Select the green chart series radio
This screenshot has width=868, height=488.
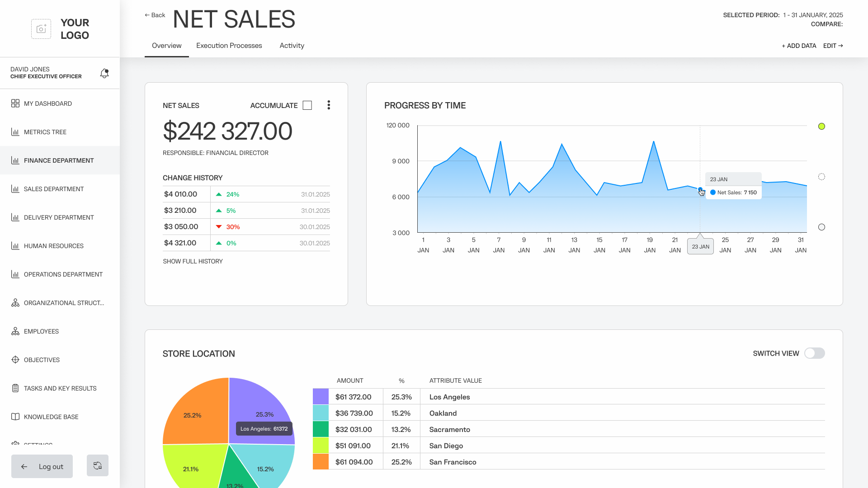pos(821,127)
